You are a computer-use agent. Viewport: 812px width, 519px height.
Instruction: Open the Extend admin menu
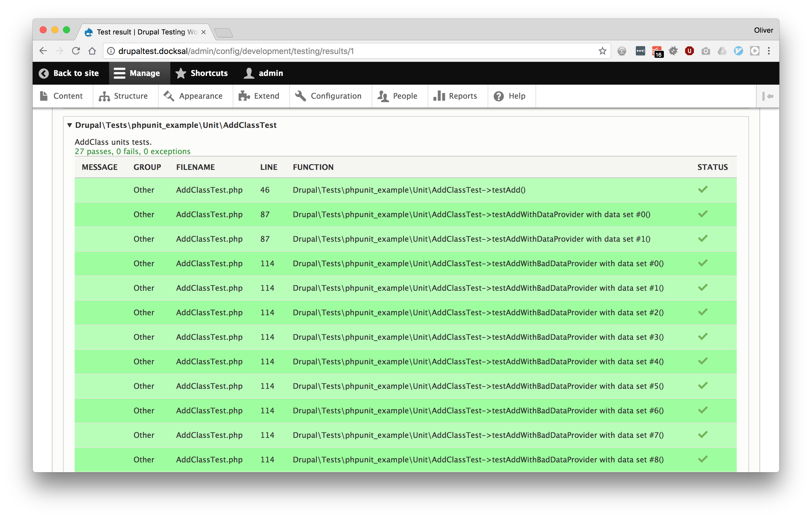[x=259, y=96]
